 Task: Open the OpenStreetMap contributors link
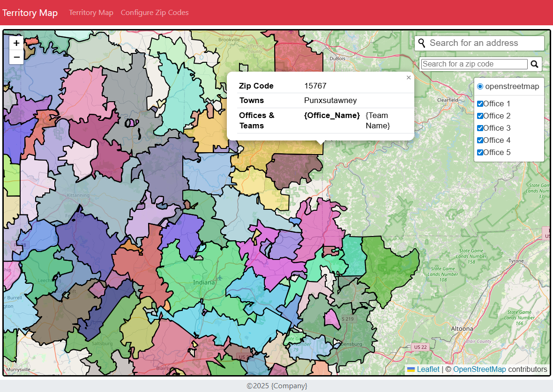(479, 370)
